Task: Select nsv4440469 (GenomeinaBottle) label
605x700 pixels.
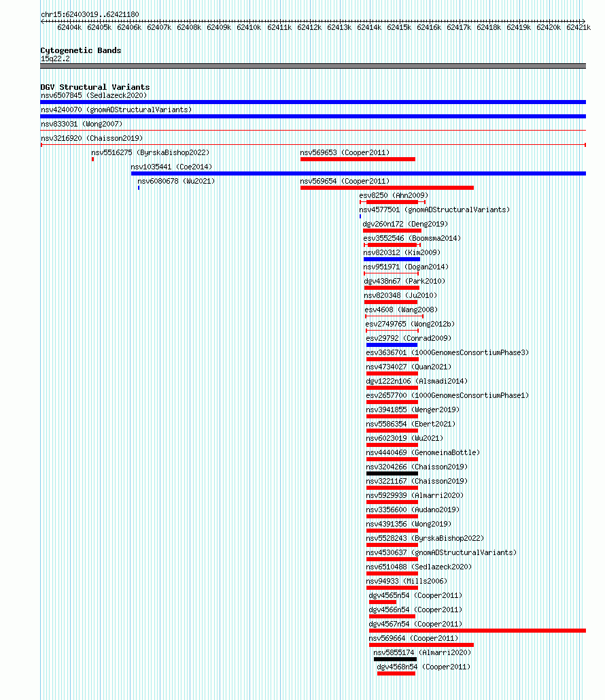Action: coord(423,452)
